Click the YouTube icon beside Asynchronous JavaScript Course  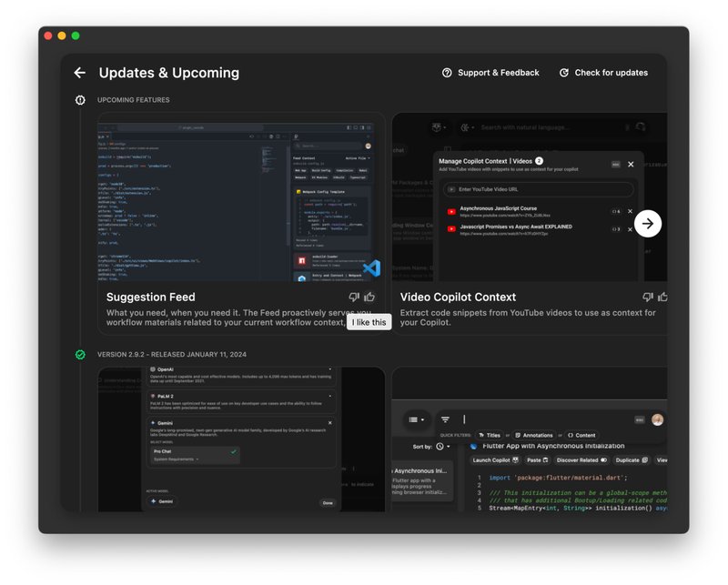click(x=451, y=211)
